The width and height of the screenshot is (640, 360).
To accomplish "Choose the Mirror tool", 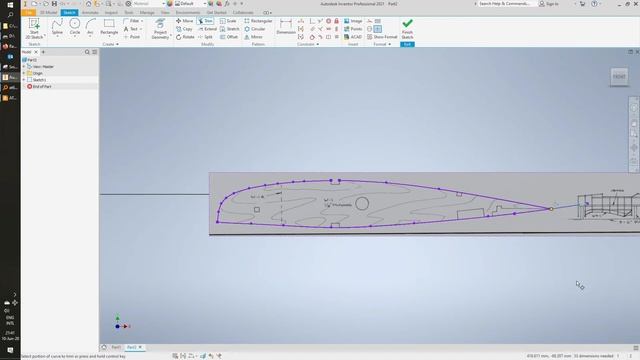I will click(x=253, y=37).
